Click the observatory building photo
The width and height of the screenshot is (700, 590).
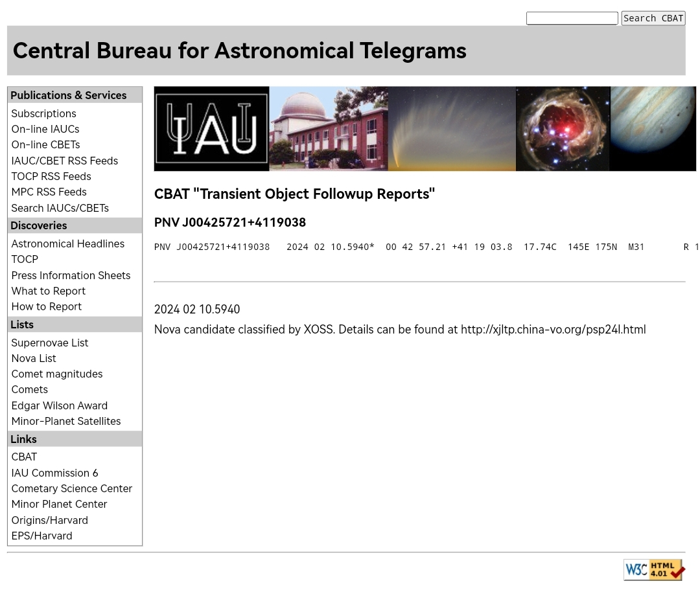[x=329, y=129]
